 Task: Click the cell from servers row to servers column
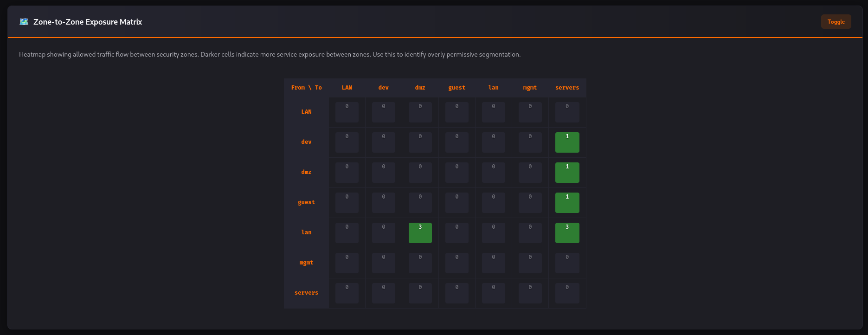567,293
